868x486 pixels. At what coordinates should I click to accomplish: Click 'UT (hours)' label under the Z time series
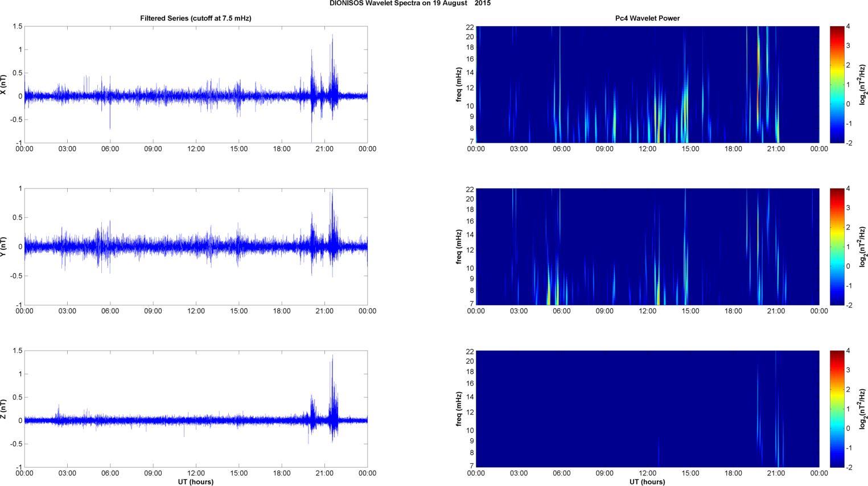(x=196, y=482)
